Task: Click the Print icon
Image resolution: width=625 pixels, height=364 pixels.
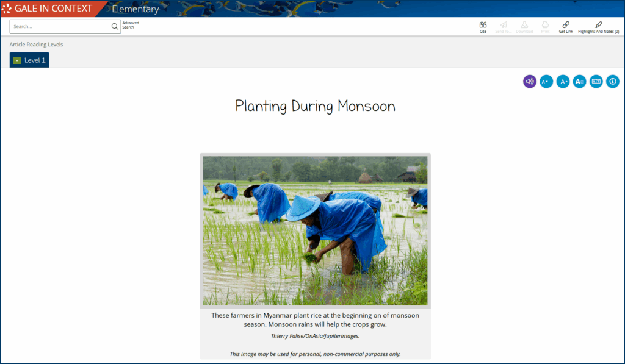Action: (x=545, y=25)
